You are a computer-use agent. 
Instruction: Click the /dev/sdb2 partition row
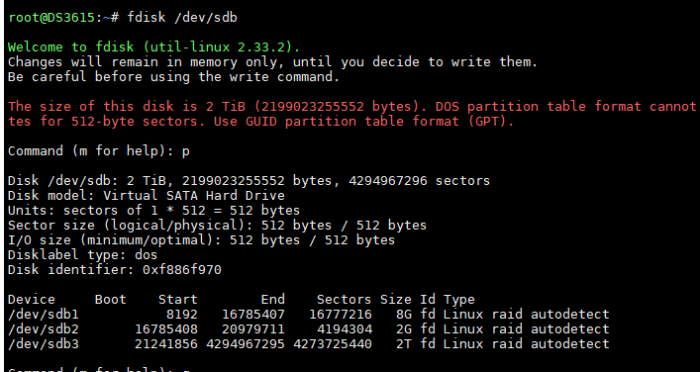(308, 329)
